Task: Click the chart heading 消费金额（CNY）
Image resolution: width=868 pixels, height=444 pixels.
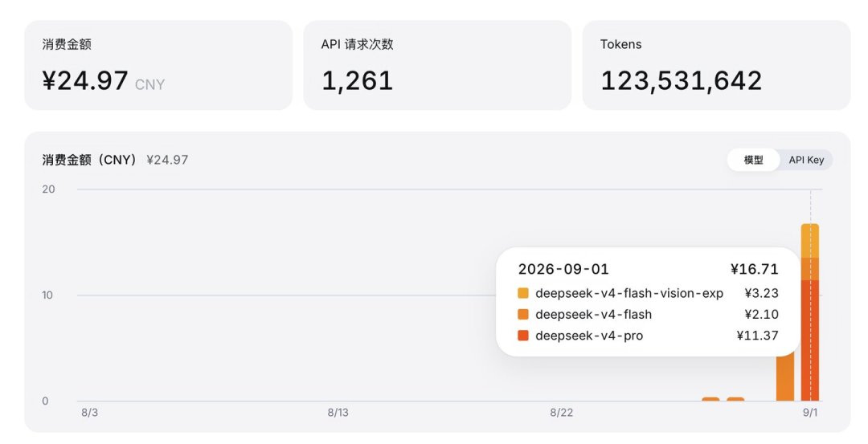Action: (89, 160)
